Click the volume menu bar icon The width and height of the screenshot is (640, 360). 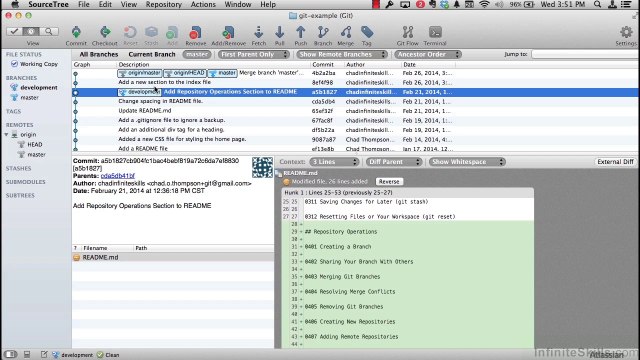(x=499, y=4)
